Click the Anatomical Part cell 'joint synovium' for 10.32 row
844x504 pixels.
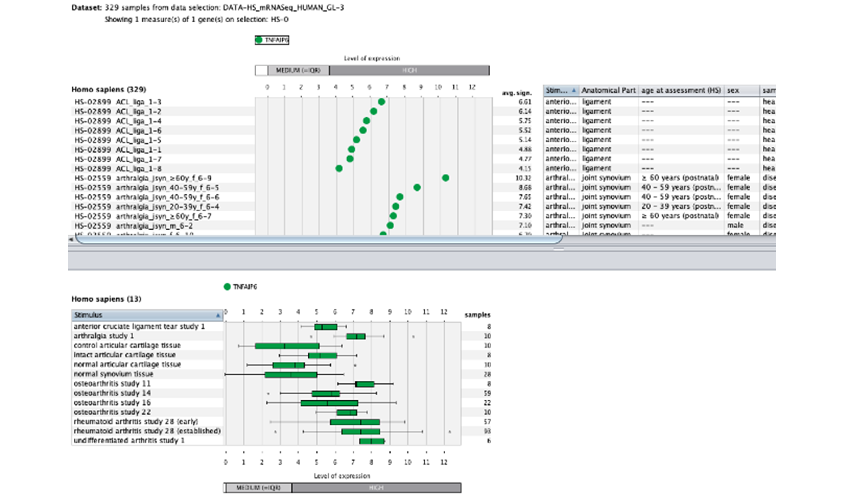606,178
